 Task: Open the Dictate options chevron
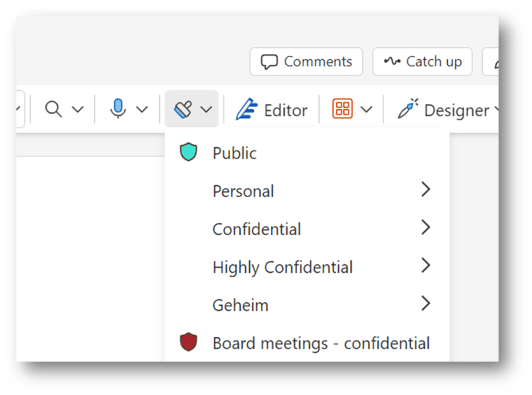141,108
